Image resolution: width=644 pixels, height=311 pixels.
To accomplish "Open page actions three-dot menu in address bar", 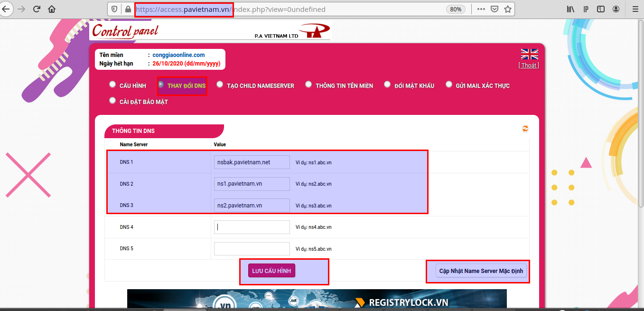I will (x=481, y=9).
